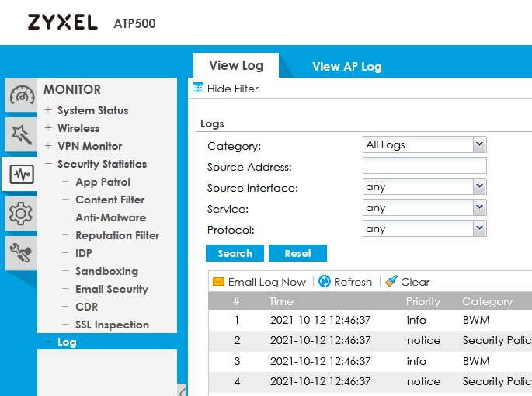This screenshot has width=532, height=396.
Task: Select the Monitor waveform sidebar icon
Action: [21, 174]
